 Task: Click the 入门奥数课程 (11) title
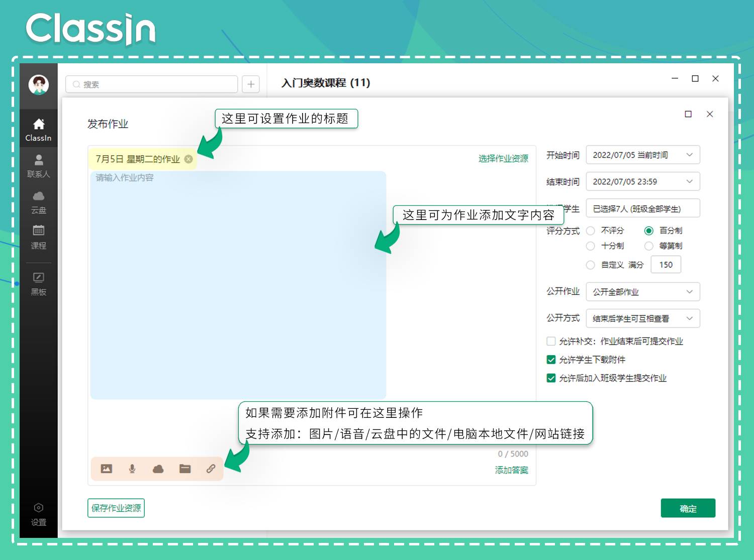[326, 83]
